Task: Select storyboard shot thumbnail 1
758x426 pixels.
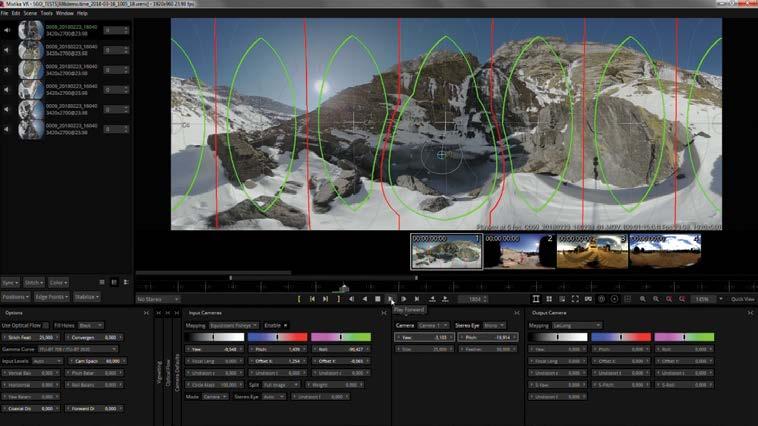Action: click(446, 251)
